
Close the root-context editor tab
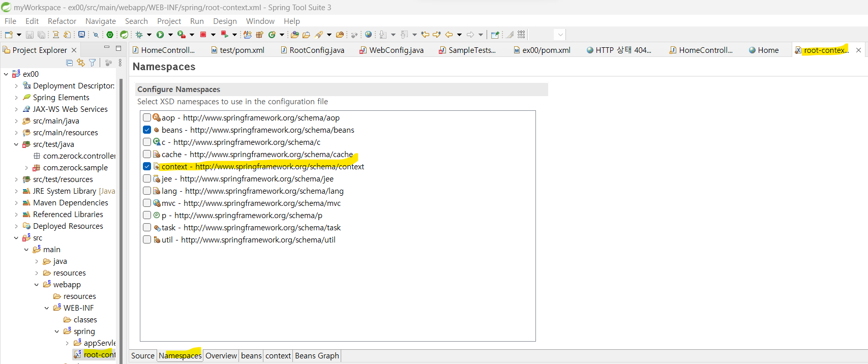pyautogui.click(x=858, y=50)
